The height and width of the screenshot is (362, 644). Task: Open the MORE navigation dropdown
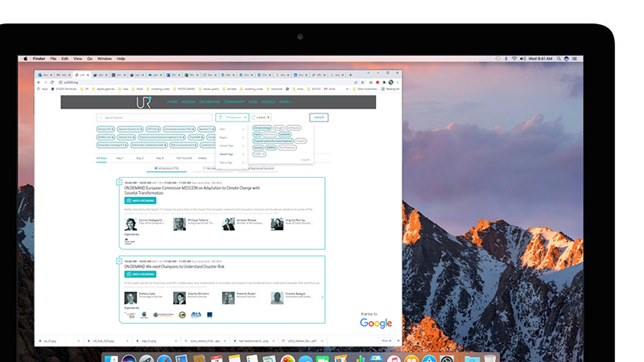click(286, 102)
